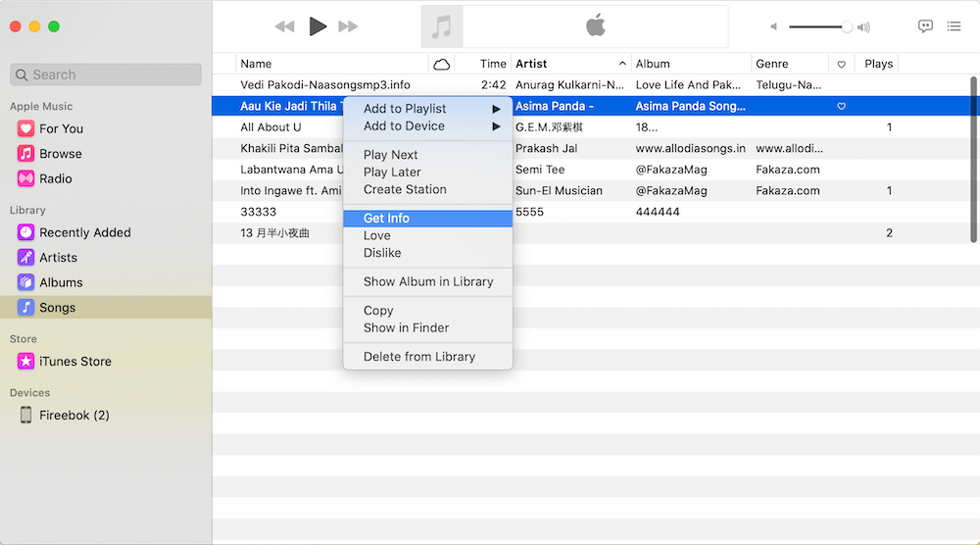
Task: Click artist 5555 cell
Action: click(x=529, y=212)
